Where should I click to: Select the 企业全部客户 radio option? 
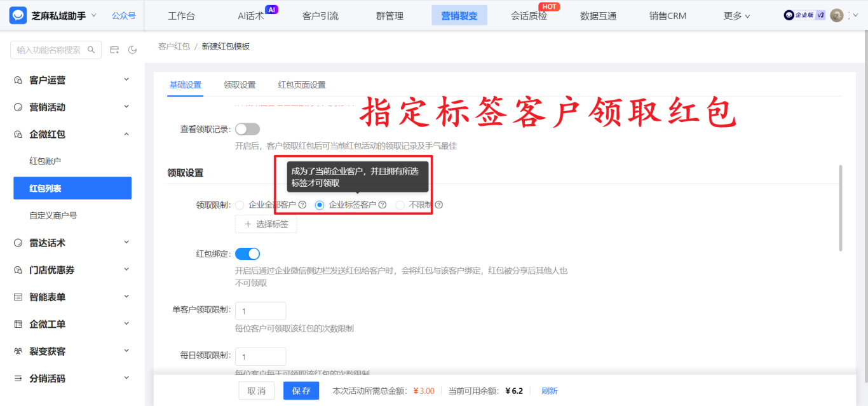coord(240,205)
